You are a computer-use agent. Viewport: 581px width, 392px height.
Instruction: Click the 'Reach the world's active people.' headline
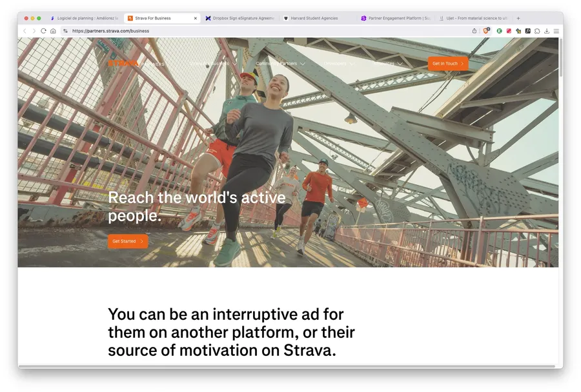tap(197, 206)
